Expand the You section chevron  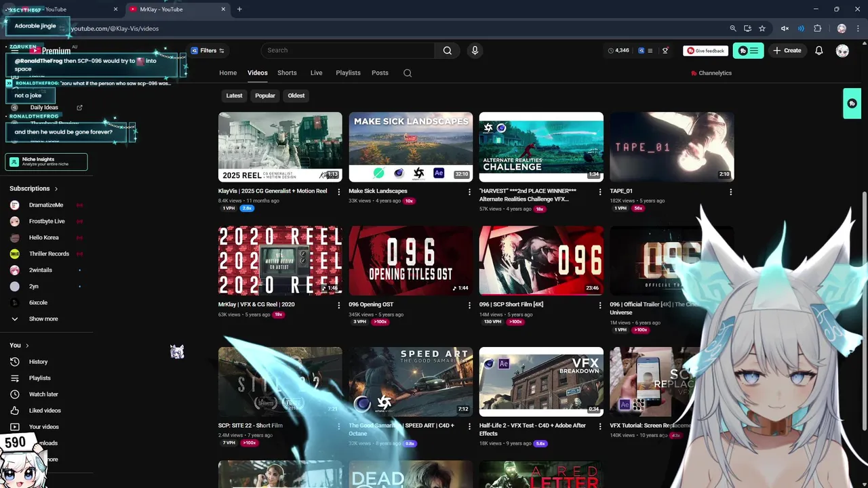pos(27,346)
